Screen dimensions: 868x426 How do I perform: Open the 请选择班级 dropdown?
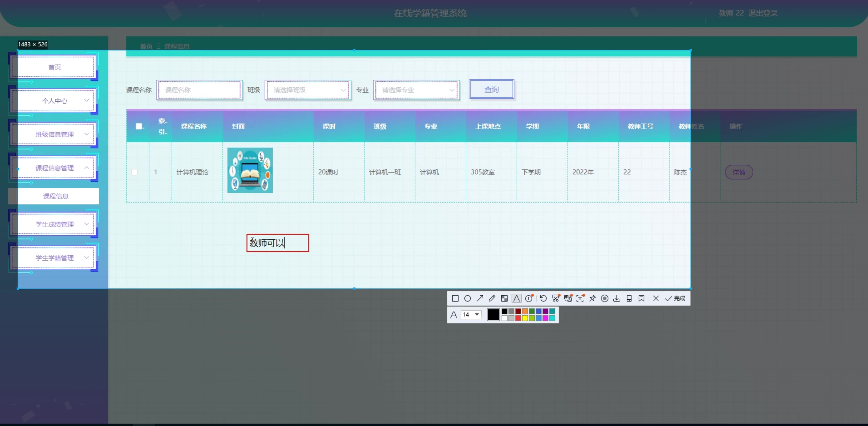coord(308,90)
